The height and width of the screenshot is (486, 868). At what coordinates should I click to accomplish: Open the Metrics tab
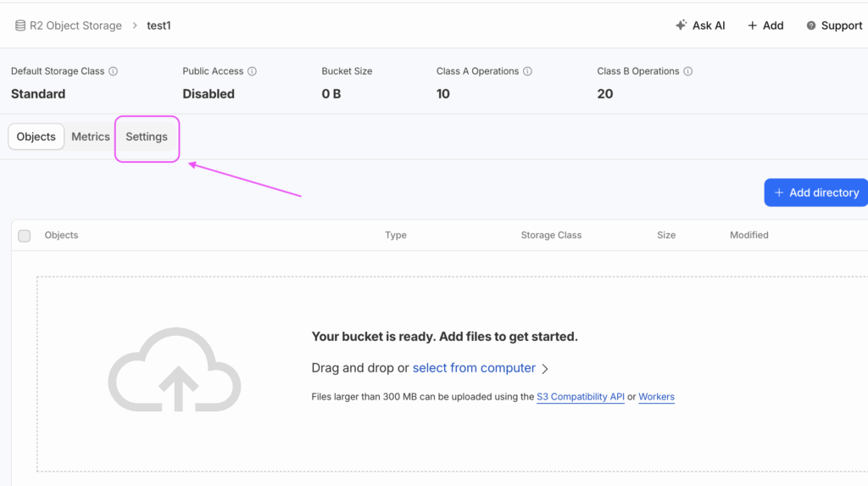pos(91,137)
